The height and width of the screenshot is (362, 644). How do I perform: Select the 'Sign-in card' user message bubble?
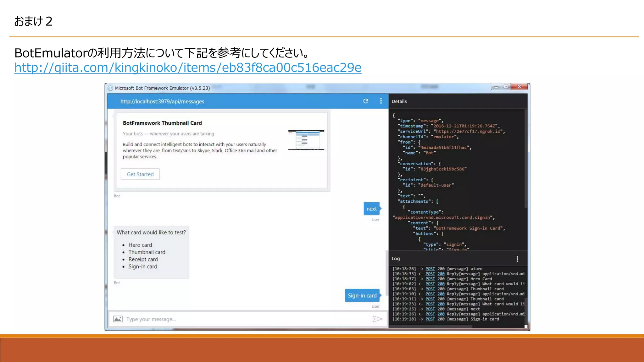(x=362, y=296)
